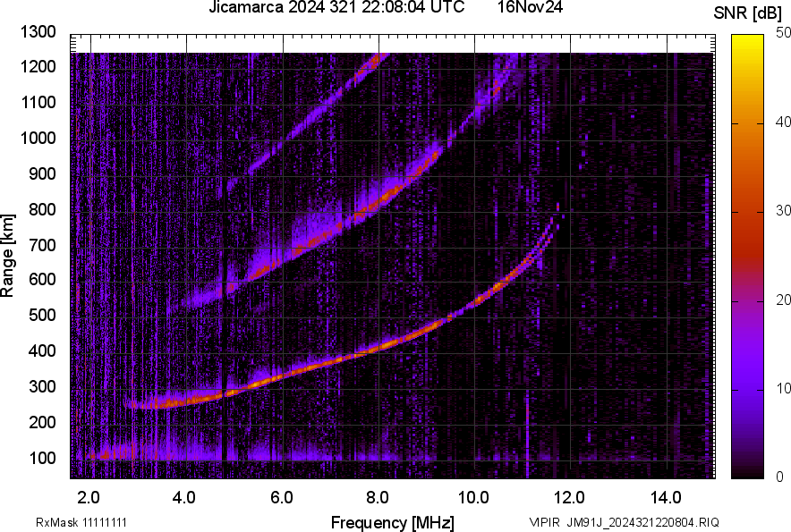This screenshot has width=791, height=532.
Task: Click the 1100 range tick label
Action: [38, 102]
